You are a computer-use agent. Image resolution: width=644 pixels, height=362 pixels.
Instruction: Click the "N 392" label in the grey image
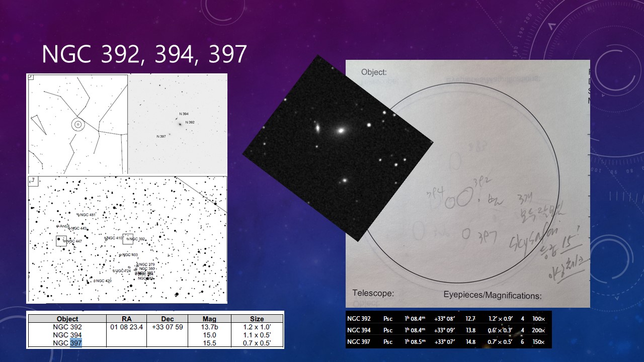point(190,122)
